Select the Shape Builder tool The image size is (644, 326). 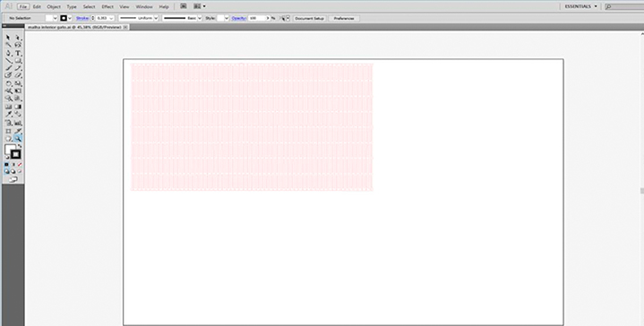pos(8,99)
